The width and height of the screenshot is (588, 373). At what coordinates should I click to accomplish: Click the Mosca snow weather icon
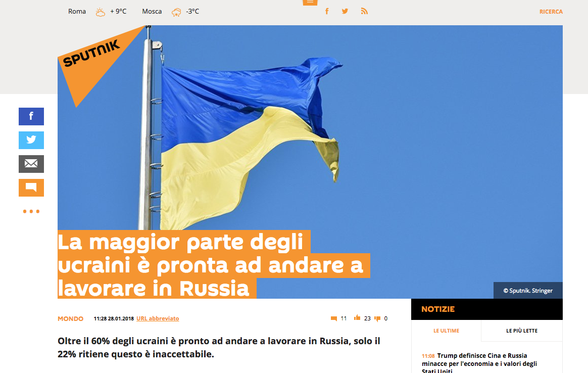click(176, 12)
